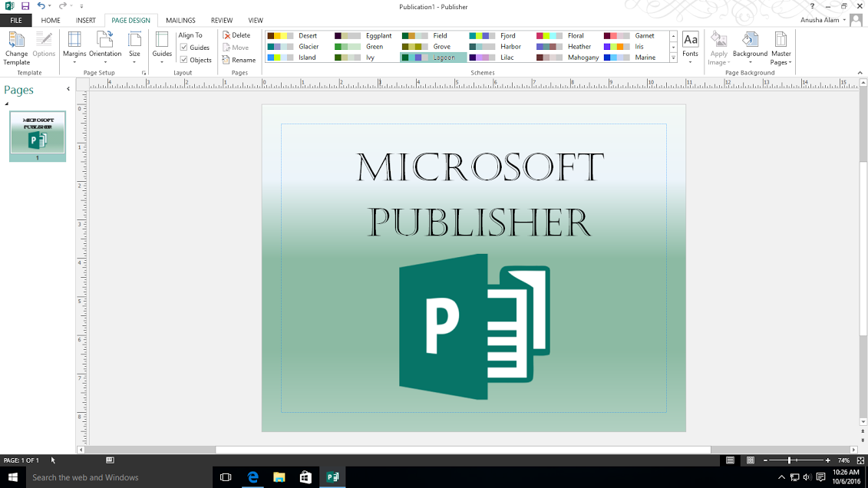Expand the Page Setup dialog launcher
The width and height of the screenshot is (868, 488).
(144, 73)
